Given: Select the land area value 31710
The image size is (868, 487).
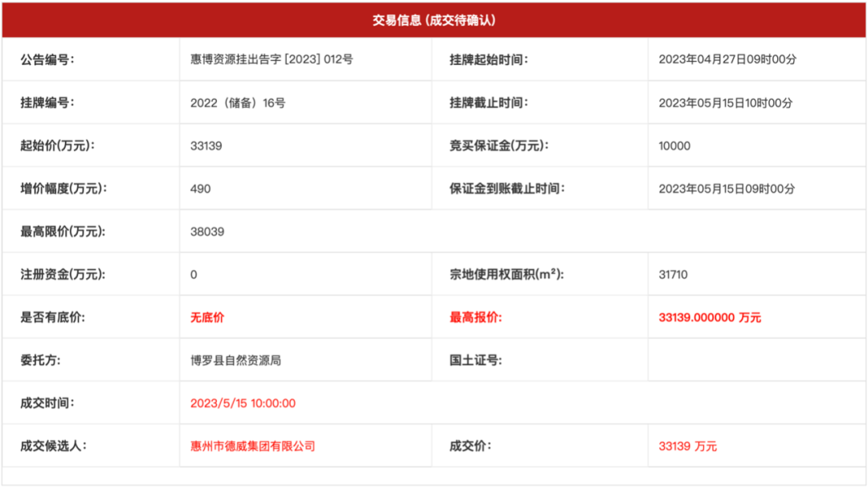Looking at the screenshot, I should click(x=673, y=274).
